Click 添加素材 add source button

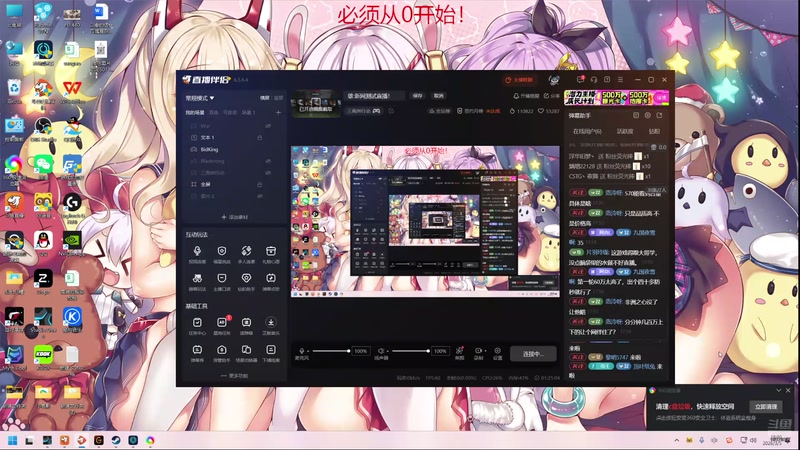pos(235,217)
